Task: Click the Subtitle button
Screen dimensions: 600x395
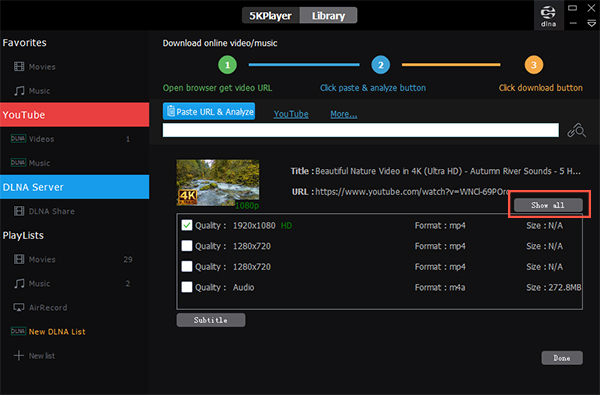Action: tap(211, 320)
